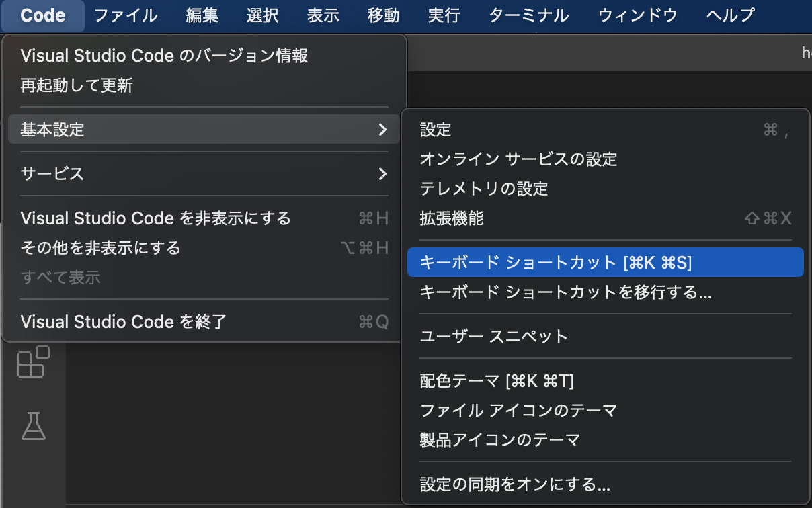
Task: Expand the サービス submenu arrow
Action: click(382, 174)
